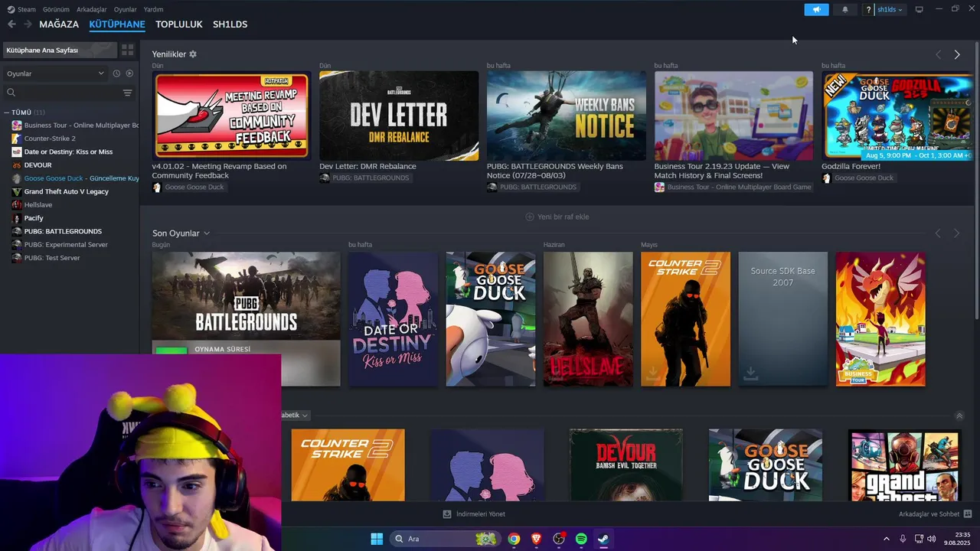Open the announcements megaphone button
Image resolution: width=980 pixels, height=551 pixels.
(x=816, y=10)
